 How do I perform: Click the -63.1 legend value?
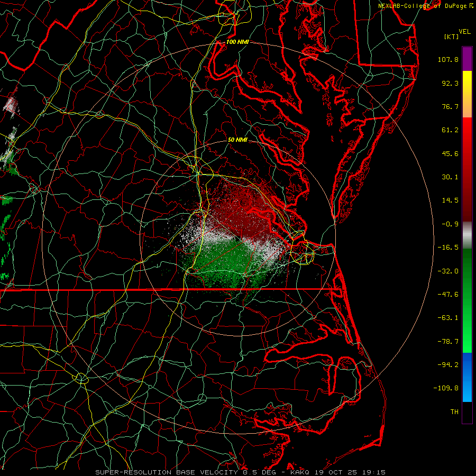coord(448,318)
